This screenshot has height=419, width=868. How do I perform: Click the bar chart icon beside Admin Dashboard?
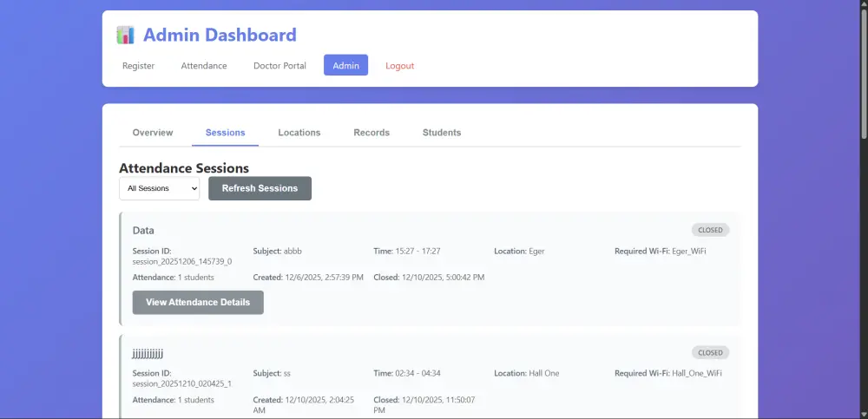tap(125, 35)
